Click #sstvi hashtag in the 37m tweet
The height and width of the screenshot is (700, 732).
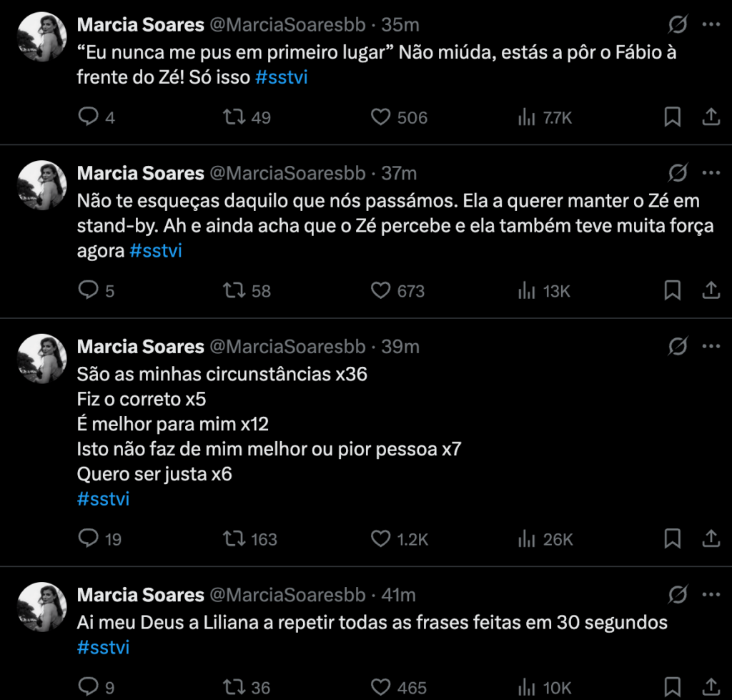point(156,251)
